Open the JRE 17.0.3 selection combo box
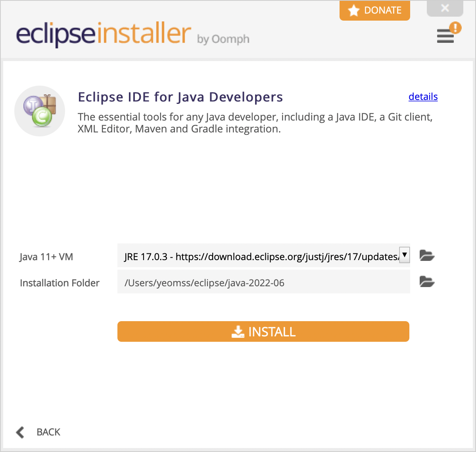 click(x=263, y=256)
